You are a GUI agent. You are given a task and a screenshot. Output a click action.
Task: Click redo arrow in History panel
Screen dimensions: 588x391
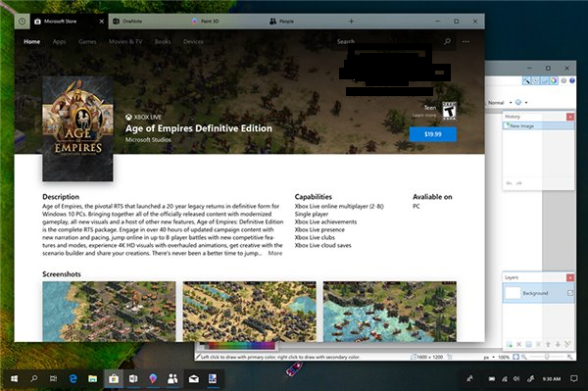tap(519, 183)
